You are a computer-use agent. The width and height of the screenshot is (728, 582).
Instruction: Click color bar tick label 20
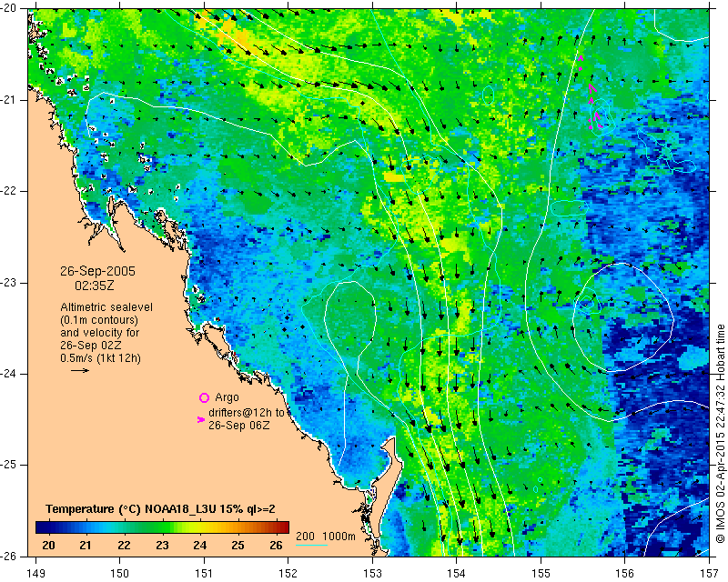tap(48, 545)
